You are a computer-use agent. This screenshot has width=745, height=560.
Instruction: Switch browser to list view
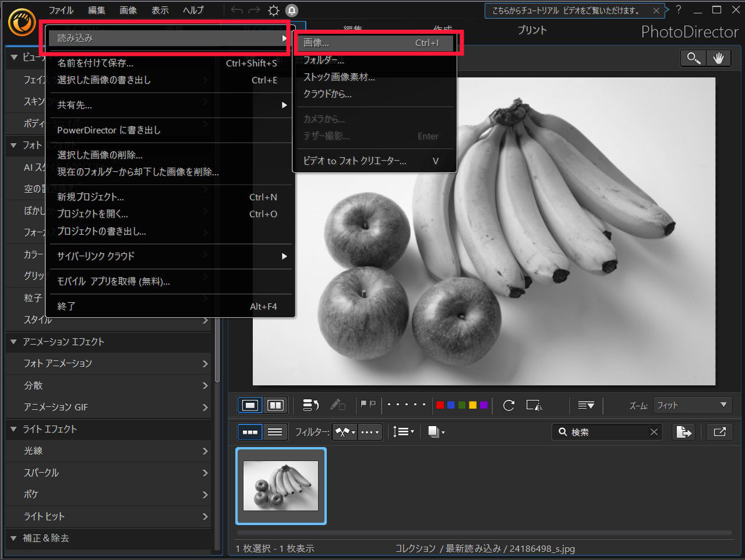(275, 432)
